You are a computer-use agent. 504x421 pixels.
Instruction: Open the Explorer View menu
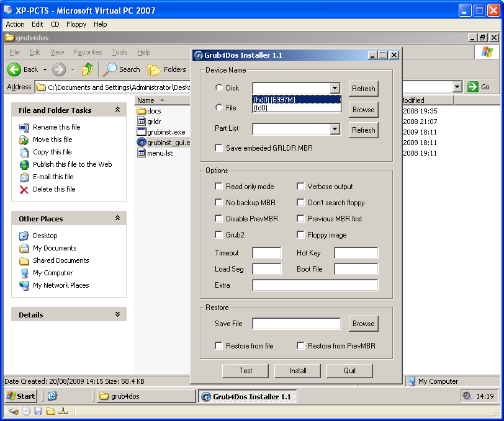click(57, 52)
